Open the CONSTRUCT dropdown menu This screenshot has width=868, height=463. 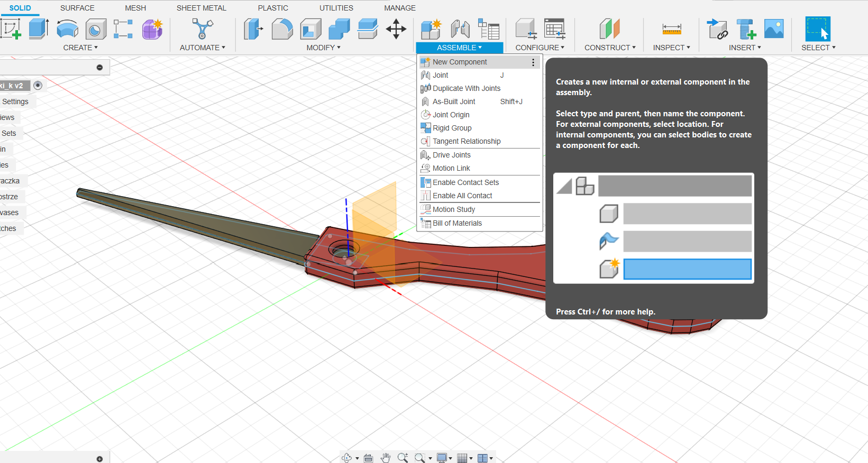(x=610, y=48)
